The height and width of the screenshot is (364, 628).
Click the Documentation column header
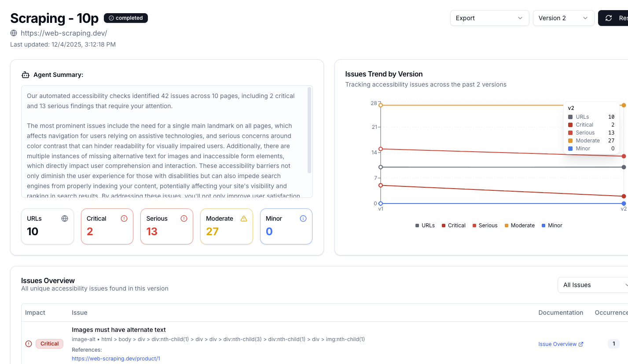561,313
